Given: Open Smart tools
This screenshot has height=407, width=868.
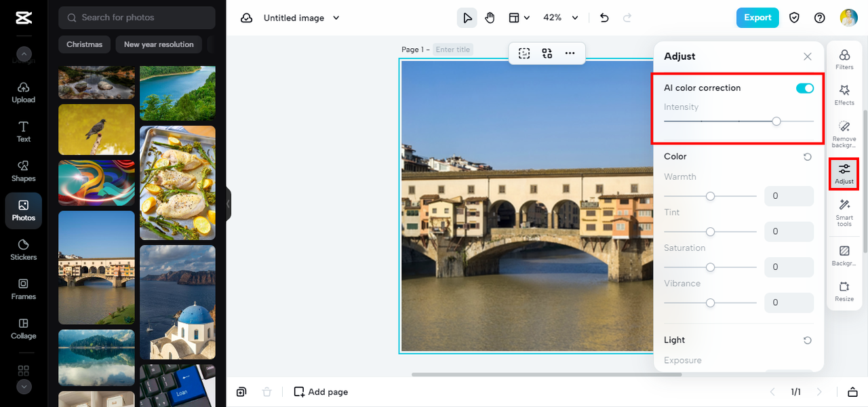Looking at the screenshot, I should pos(844,213).
